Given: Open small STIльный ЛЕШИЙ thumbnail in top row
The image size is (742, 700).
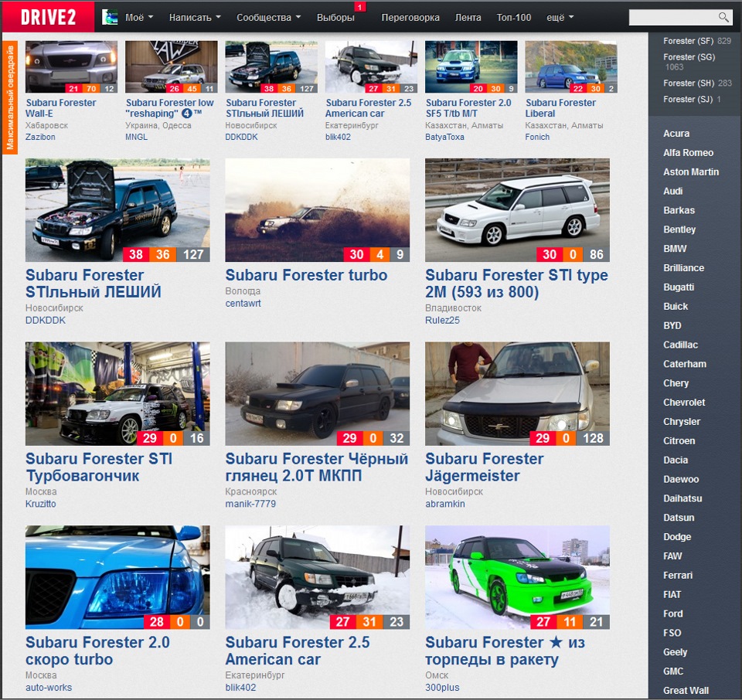Looking at the screenshot, I should [x=271, y=66].
